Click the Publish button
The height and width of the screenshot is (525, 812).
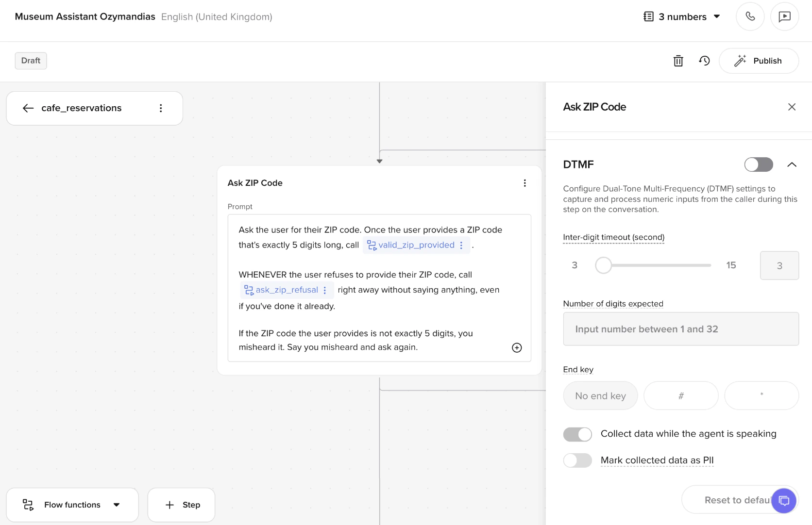click(759, 61)
